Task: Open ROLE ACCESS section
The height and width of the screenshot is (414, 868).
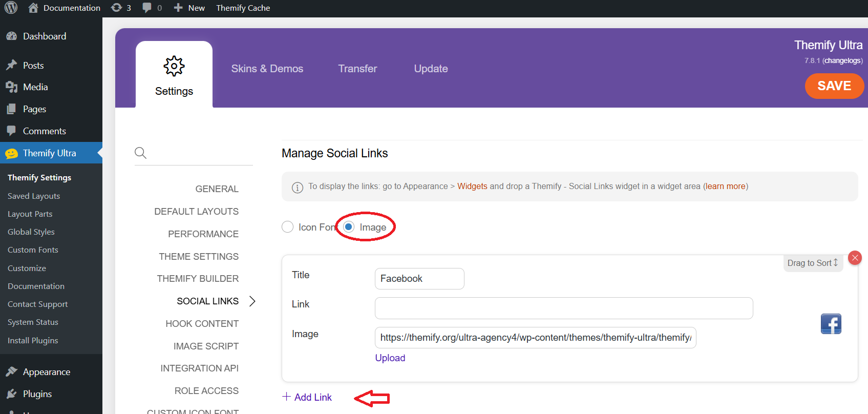Action: [206, 391]
